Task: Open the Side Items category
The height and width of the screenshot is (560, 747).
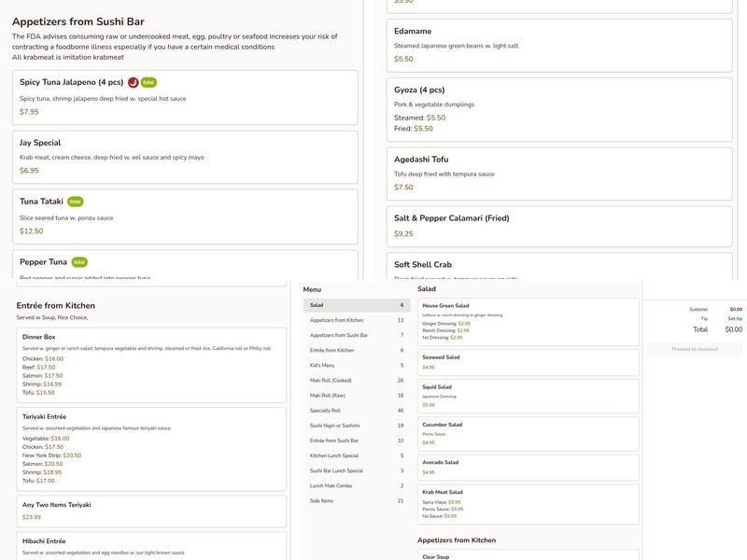Action: pos(356,501)
